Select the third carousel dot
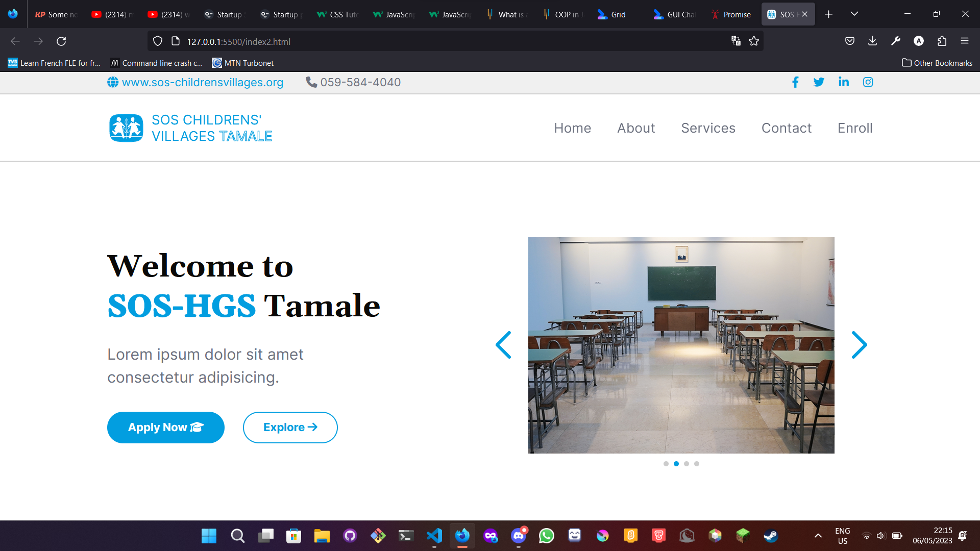The height and width of the screenshot is (551, 980). [687, 464]
